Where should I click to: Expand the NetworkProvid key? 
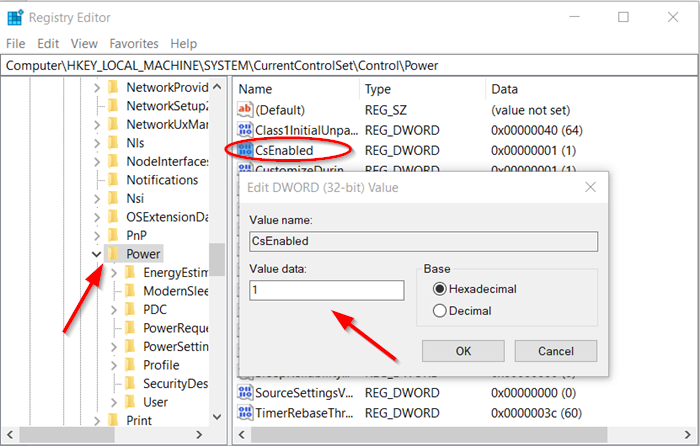[97, 88]
